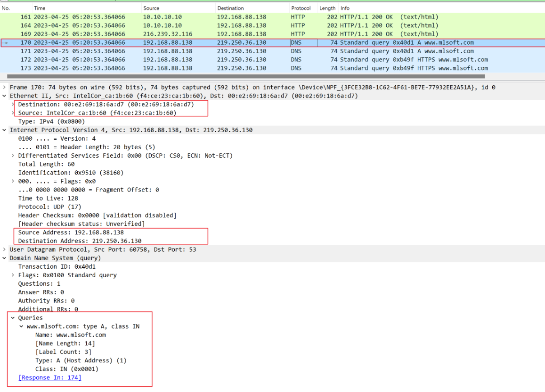Expand the Ethernet Destination 00:e2:69:18:6a:d7 field
Image resolution: width=545 pixels, height=392 pixels.
13,104
